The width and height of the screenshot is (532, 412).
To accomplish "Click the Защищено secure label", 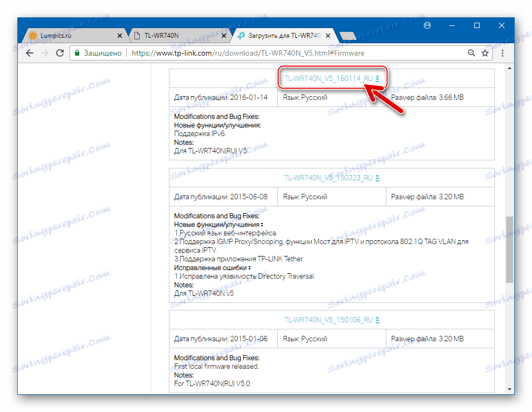I will coord(103,53).
